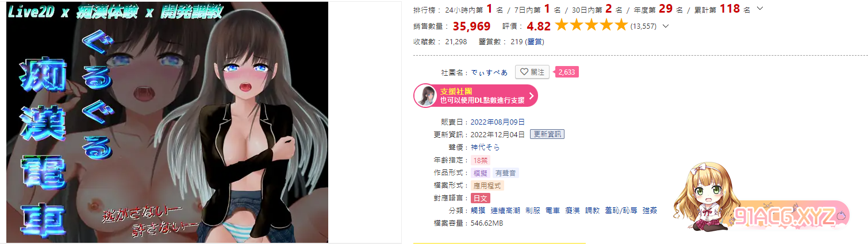Screen dimensions: 868x244
Task: Click the 鑒賞 reviews link
Action: (535, 41)
